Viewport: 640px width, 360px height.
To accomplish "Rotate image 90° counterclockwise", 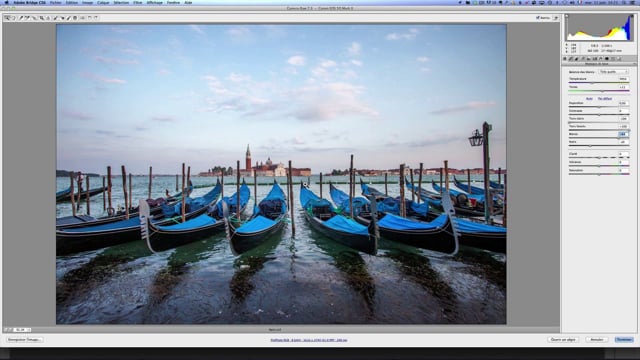I will pyautogui.click(x=89, y=18).
